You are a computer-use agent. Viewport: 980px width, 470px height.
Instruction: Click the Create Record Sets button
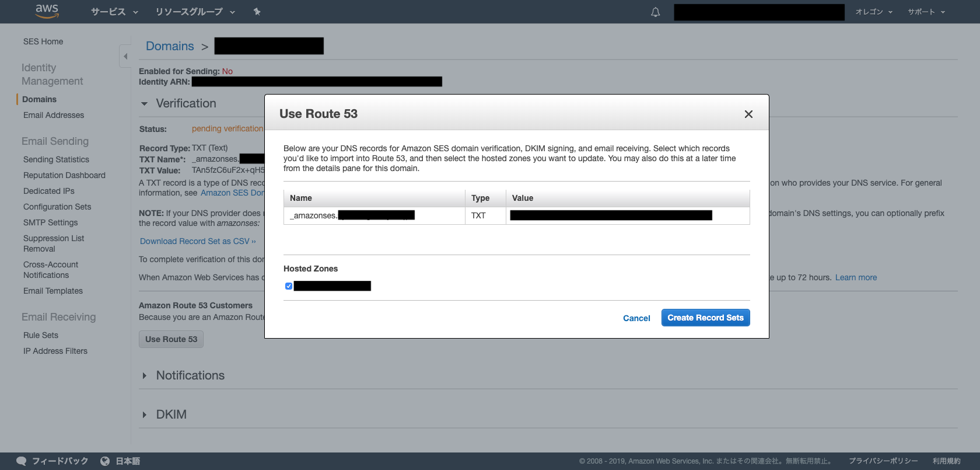pos(705,318)
